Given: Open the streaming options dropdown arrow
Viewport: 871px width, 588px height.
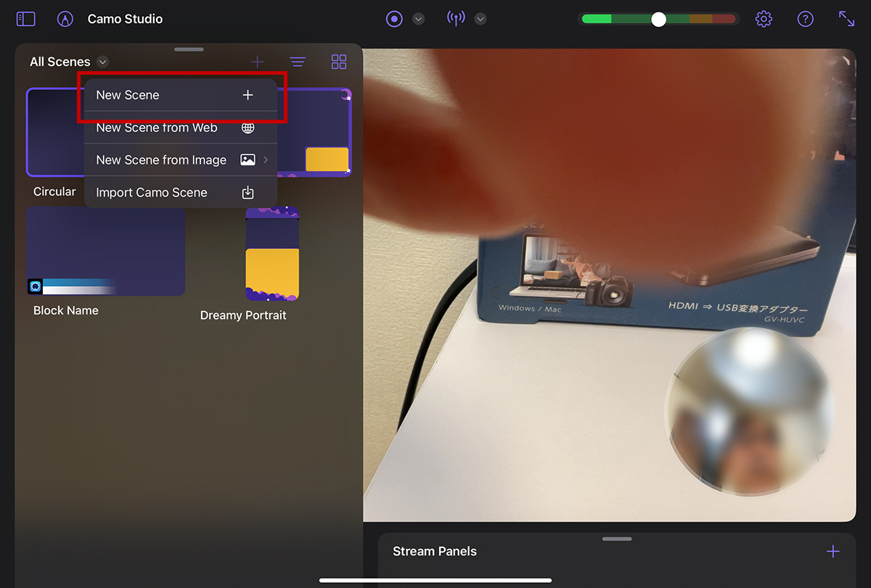Looking at the screenshot, I should click(x=481, y=19).
